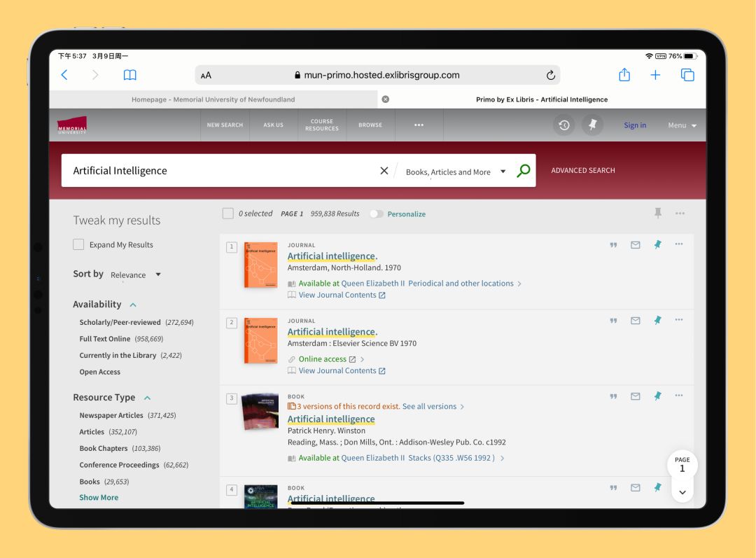
Task: Expand Queen Elizabeth II Periodical locations chevron
Action: 519,284
